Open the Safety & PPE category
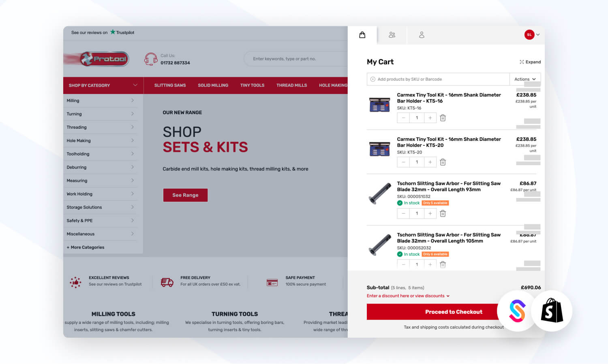The image size is (608, 364). pos(100,221)
